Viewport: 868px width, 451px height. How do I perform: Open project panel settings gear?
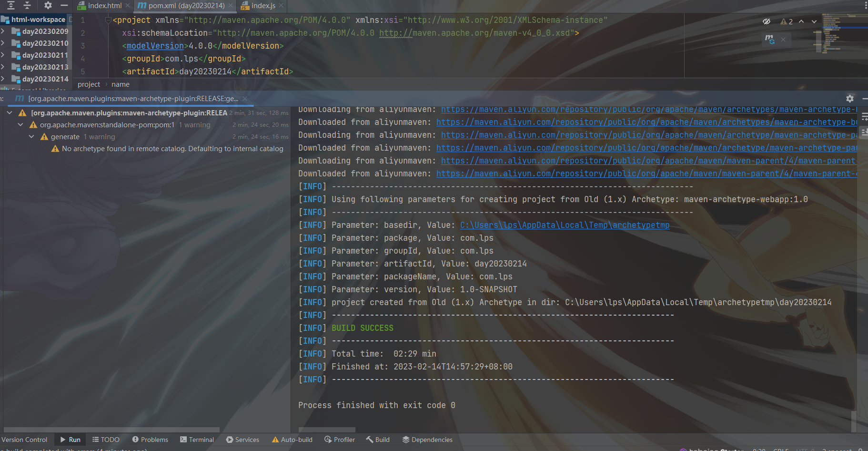pyautogui.click(x=48, y=5)
